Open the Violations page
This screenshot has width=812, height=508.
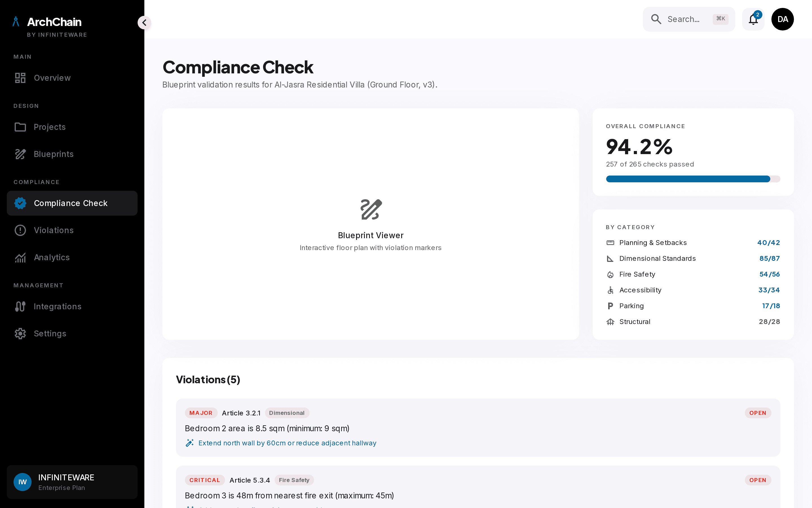[72, 230]
